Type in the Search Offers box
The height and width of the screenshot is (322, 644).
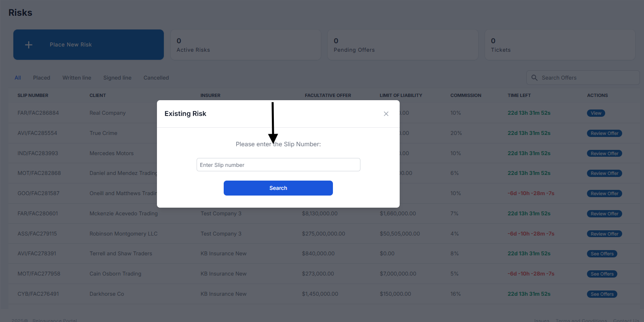click(587, 78)
